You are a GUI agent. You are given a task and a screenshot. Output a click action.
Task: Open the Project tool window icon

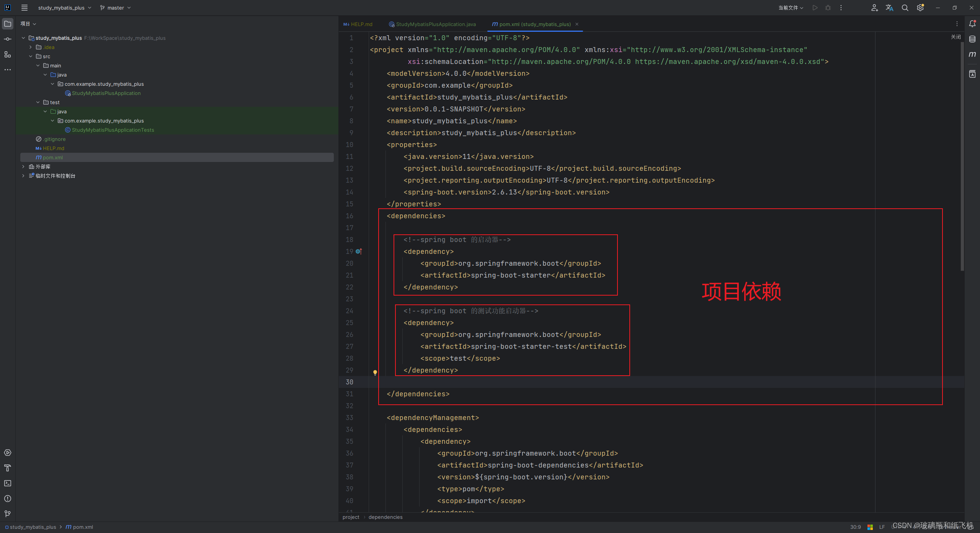pos(8,24)
